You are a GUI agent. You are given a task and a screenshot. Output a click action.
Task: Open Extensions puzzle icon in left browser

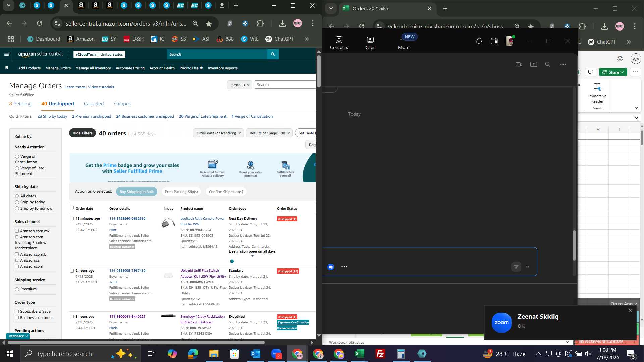point(260,23)
